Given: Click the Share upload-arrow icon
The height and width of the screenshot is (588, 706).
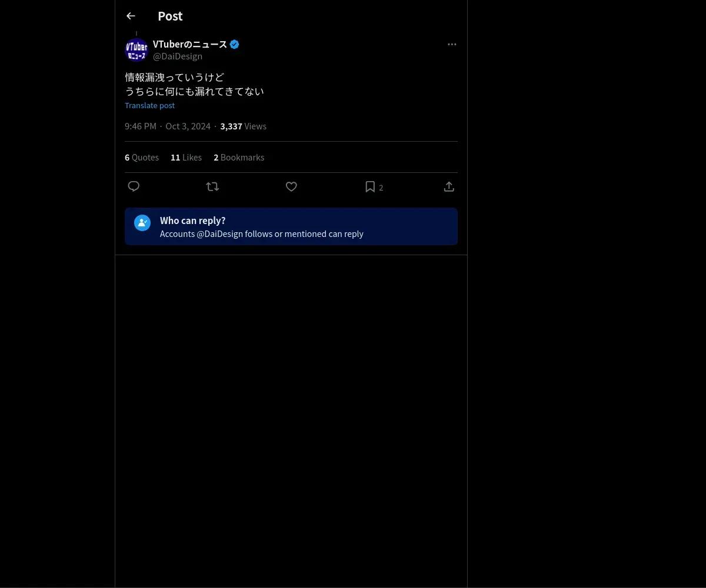Looking at the screenshot, I should (449, 186).
